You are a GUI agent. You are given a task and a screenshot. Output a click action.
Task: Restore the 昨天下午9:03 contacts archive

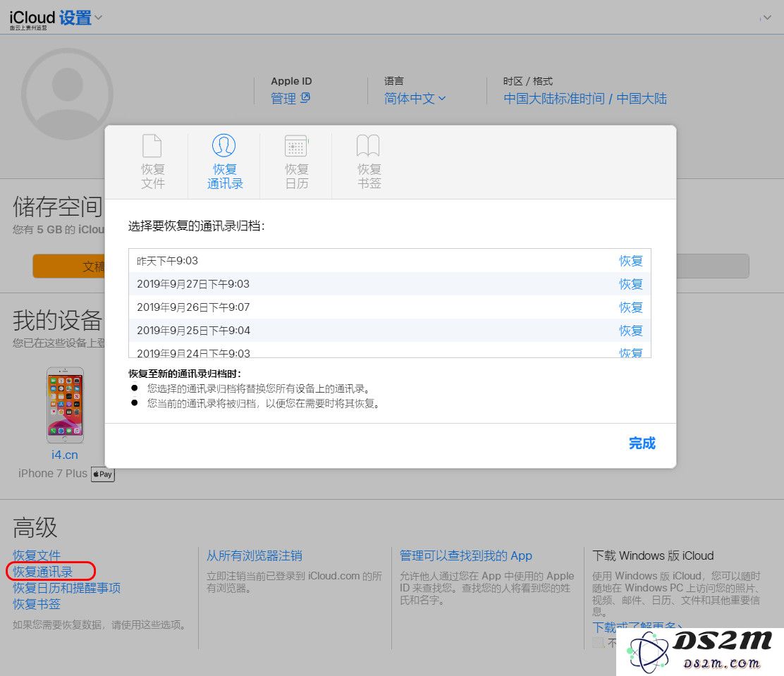(x=630, y=261)
